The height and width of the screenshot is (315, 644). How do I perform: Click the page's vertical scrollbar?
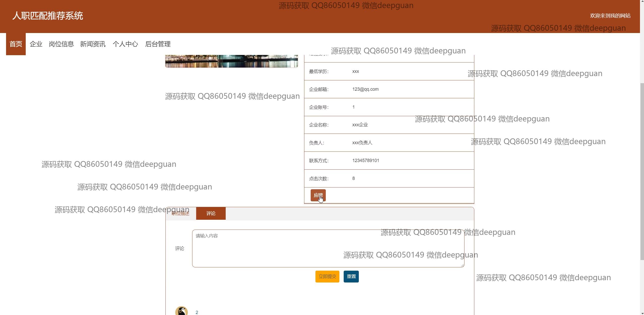point(642,171)
